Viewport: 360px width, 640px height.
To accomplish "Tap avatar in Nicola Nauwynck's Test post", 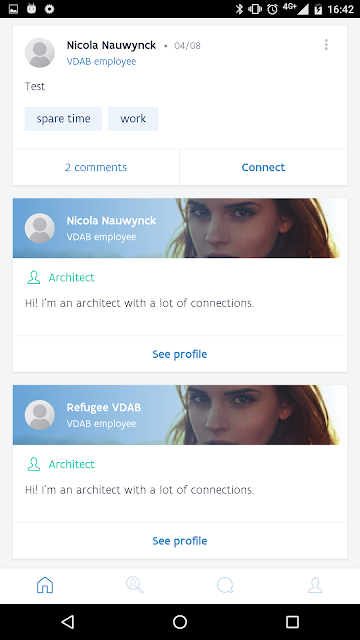I will (40, 53).
